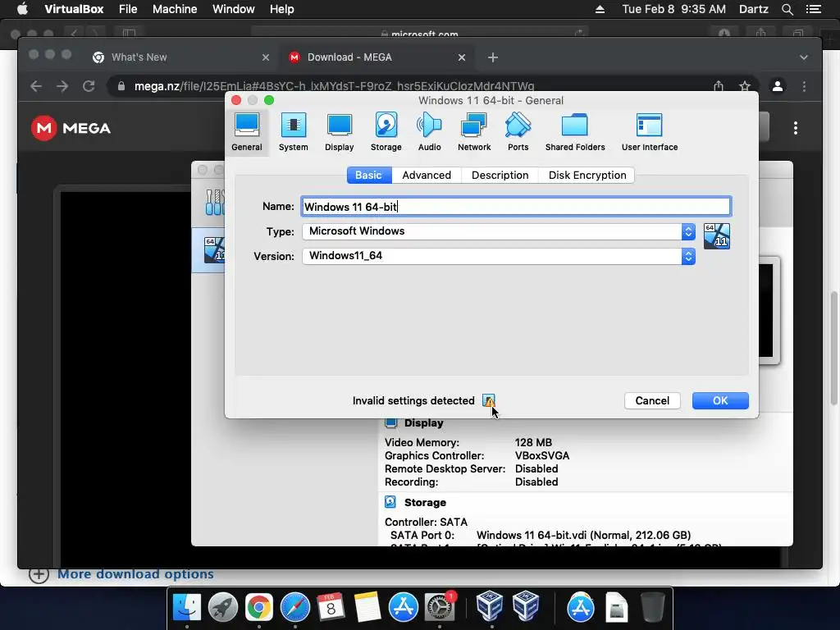Open the Network settings section
Viewport: 840px width, 630px height.
pos(474,132)
